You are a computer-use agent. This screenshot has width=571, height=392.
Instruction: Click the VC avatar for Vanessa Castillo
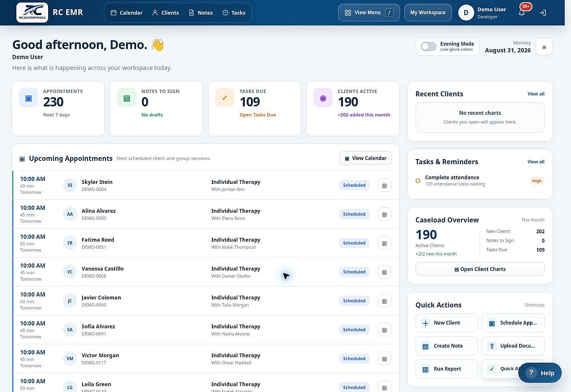(70, 272)
